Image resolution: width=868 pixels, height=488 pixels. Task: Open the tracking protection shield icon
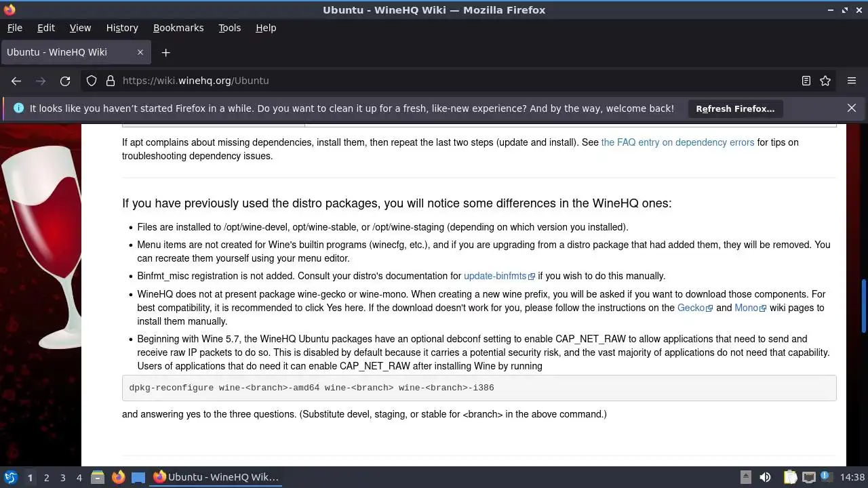tap(92, 81)
